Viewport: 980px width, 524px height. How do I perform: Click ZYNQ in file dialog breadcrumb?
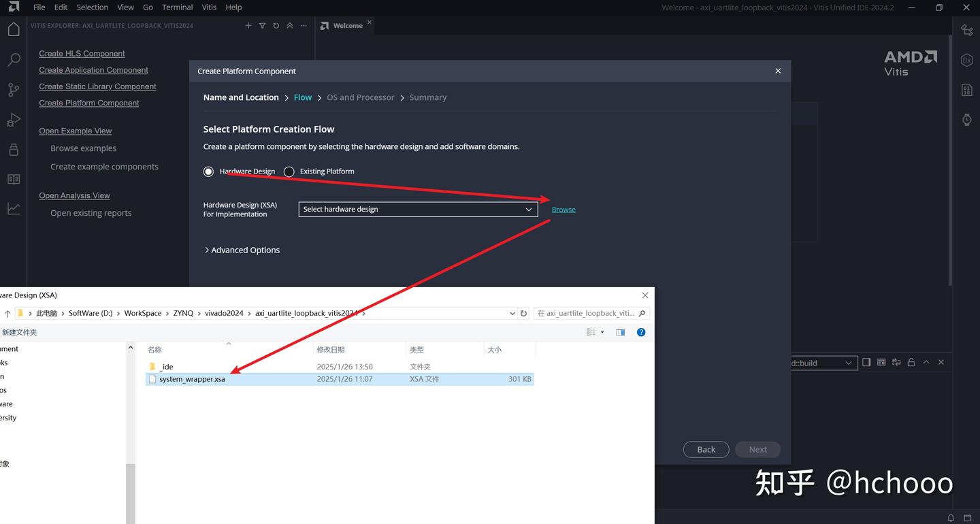click(183, 314)
